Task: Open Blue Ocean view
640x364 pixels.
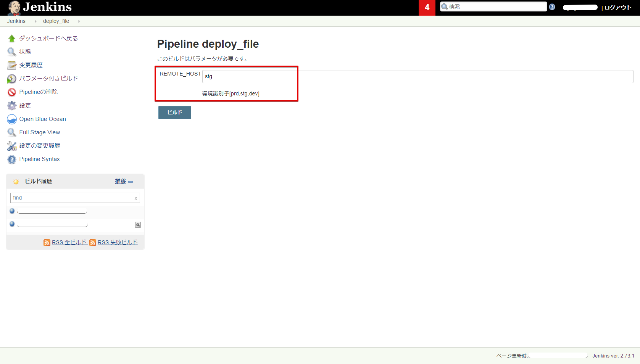Action: [12, 119]
